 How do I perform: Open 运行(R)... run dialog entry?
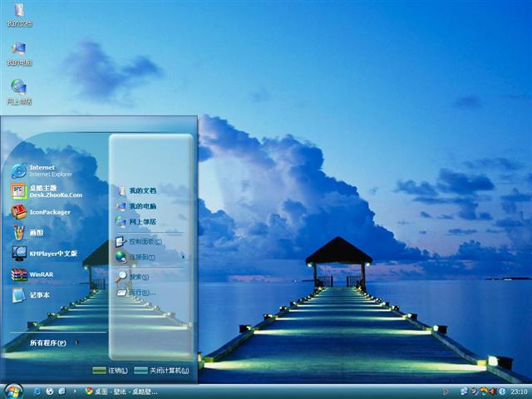tap(135, 293)
